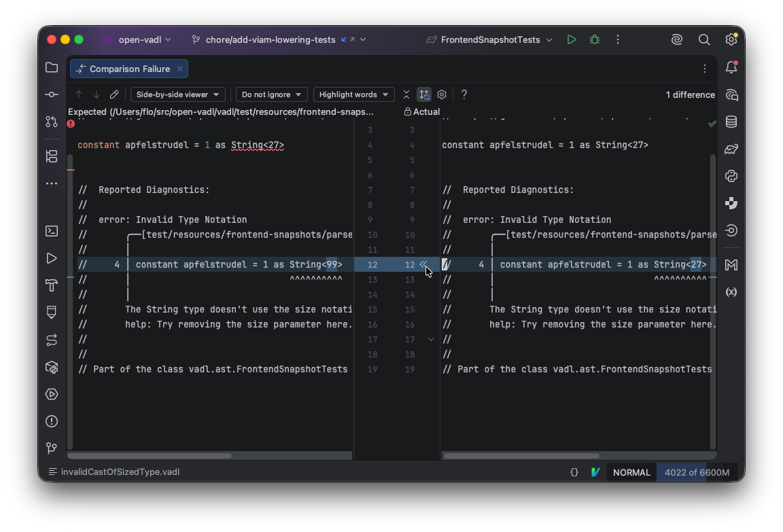This screenshot has width=783, height=532.
Task: Open the Database tool window
Action: coord(732,122)
